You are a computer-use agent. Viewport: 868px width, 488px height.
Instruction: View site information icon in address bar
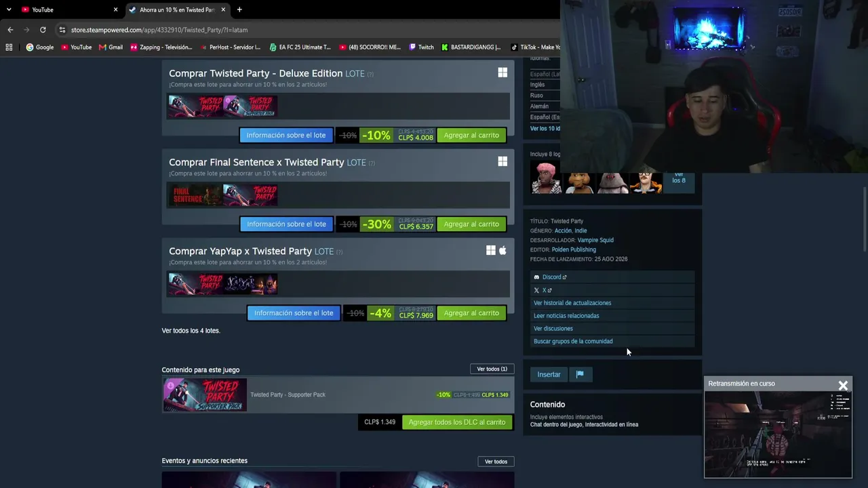[62, 30]
